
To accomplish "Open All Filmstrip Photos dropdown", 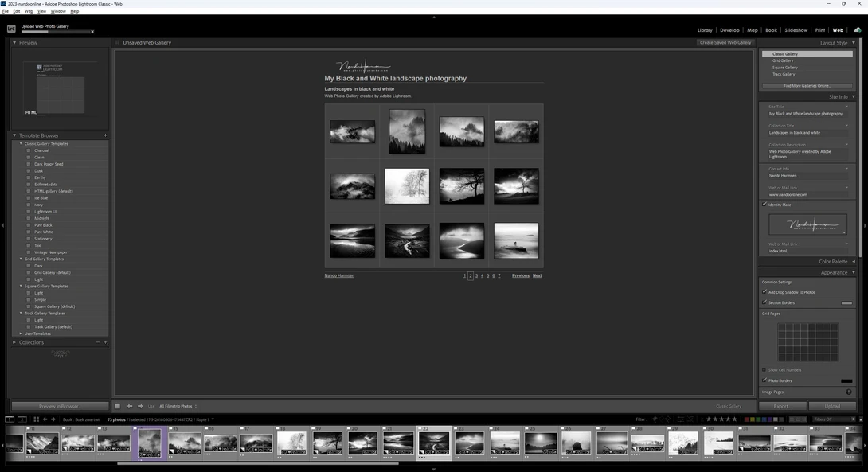I will pyautogui.click(x=178, y=406).
